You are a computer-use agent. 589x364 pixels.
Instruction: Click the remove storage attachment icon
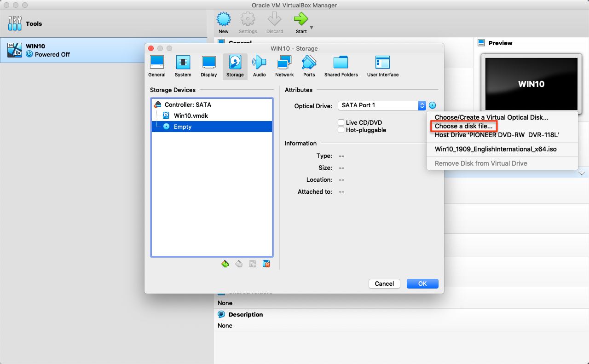point(266,264)
